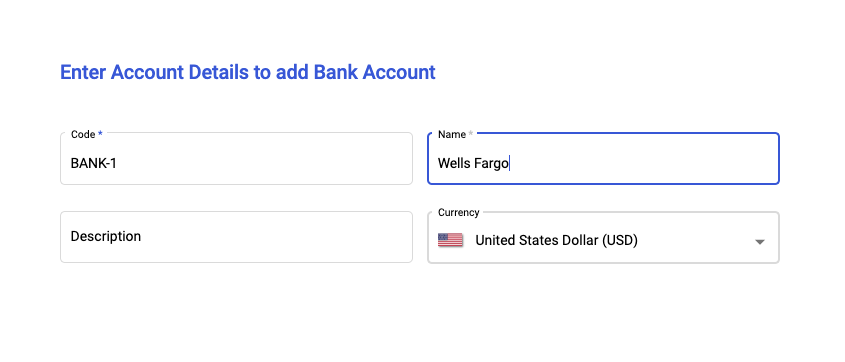Viewport: 845px width, 362px height.
Task: Place cursor on the word Fargo
Action: click(x=491, y=164)
